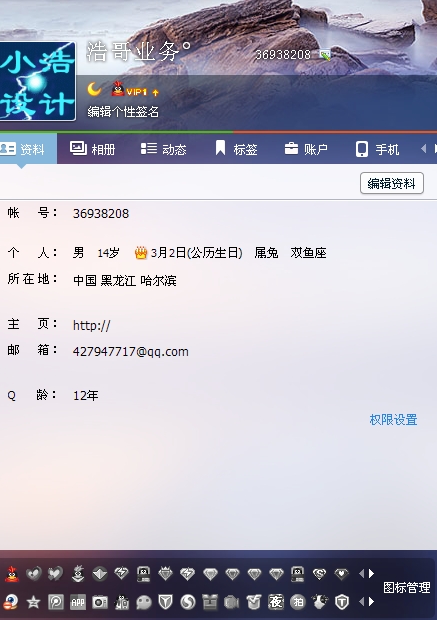Screen dimensions: 437x620
Task: Click the red QQ penguin member icon
Action: tap(12, 573)
